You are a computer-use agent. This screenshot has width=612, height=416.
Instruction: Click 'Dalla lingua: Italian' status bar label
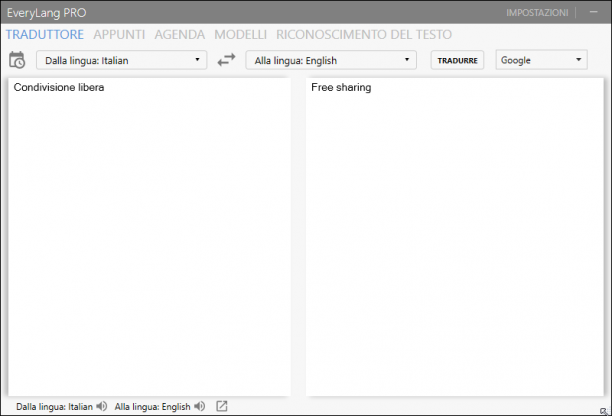(54, 407)
